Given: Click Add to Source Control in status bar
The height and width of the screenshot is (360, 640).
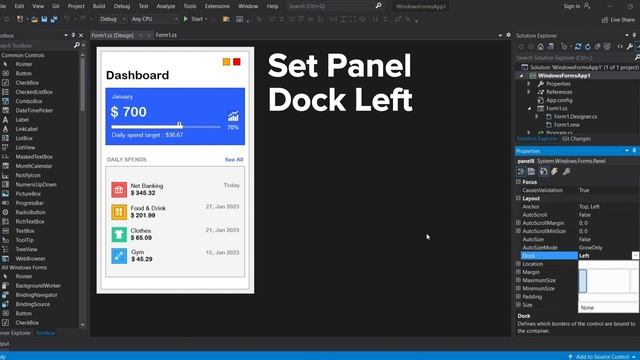Looking at the screenshot, I should pos(602,356).
